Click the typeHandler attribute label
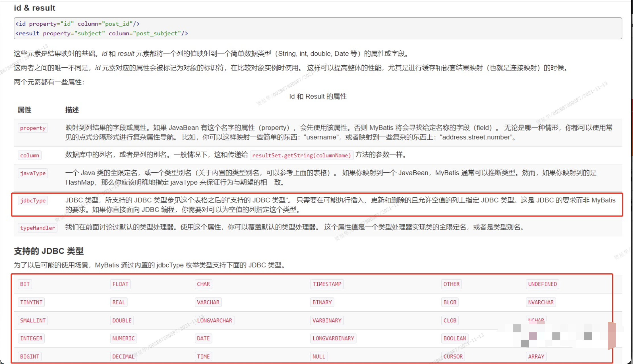The width and height of the screenshot is (633, 364). [x=37, y=228]
